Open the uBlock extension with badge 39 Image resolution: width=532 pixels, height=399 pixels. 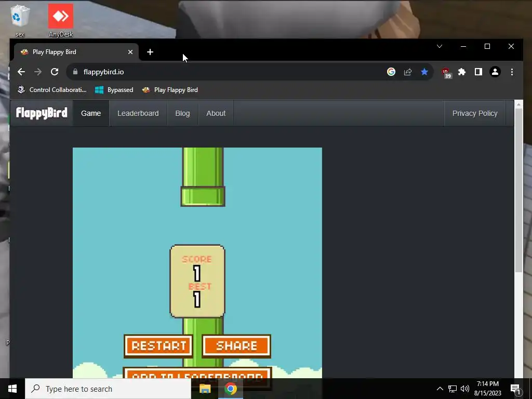click(x=446, y=73)
